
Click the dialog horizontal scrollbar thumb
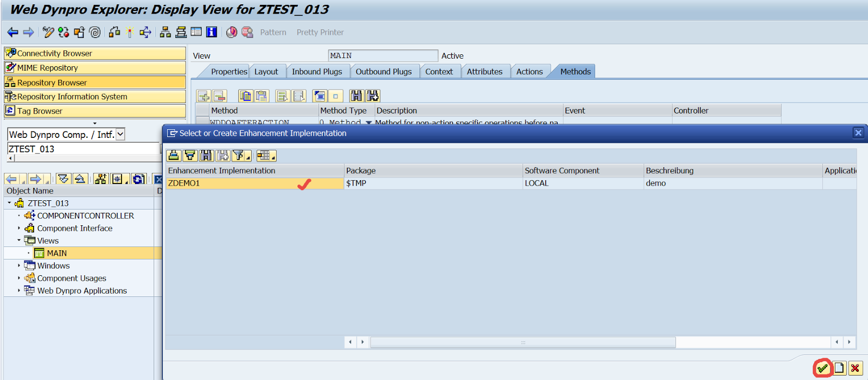pyautogui.click(x=523, y=342)
